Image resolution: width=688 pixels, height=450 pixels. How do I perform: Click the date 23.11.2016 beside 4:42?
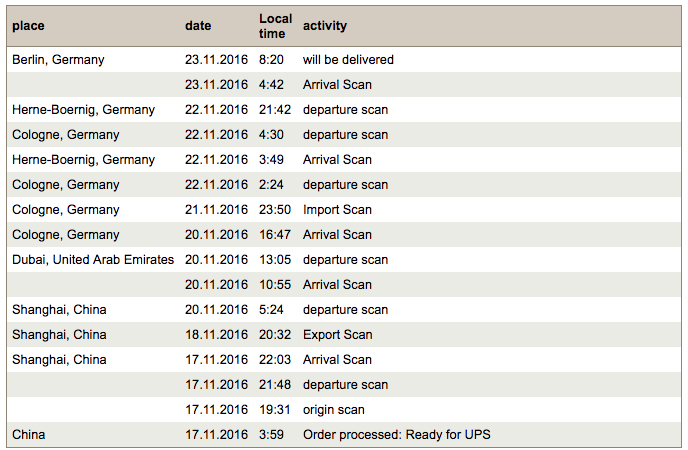(216, 85)
